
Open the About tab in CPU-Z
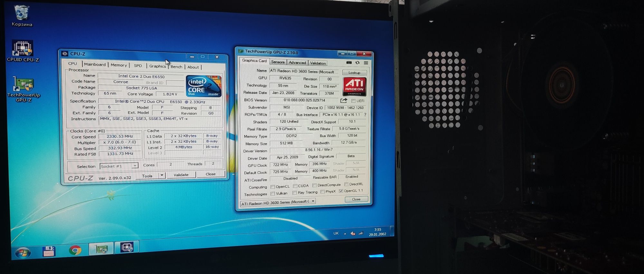tap(193, 67)
